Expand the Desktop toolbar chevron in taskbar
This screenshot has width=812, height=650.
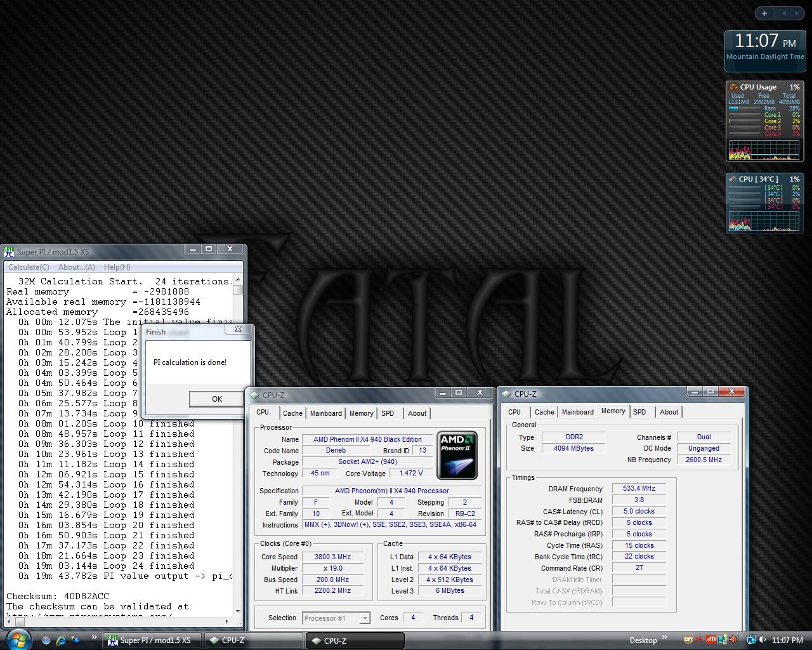click(665, 637)
